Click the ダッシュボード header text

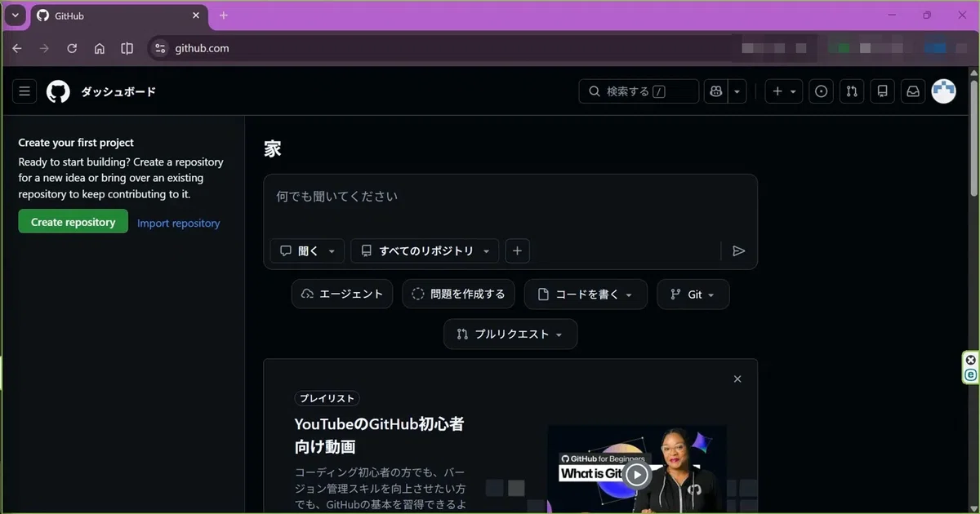118,92
